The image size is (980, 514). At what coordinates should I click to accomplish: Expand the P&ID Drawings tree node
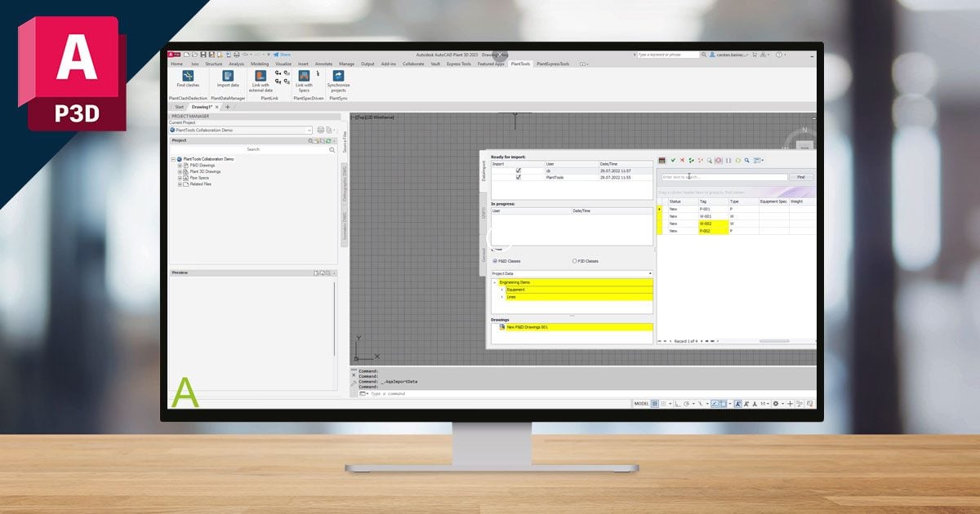pyautogui.click(x=180, y=166)
